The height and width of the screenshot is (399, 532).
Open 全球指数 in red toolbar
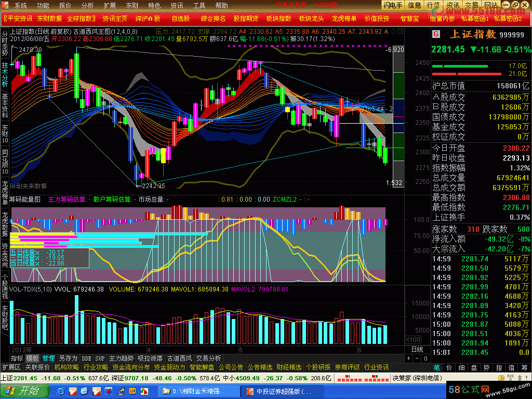[x=82, y=19]
